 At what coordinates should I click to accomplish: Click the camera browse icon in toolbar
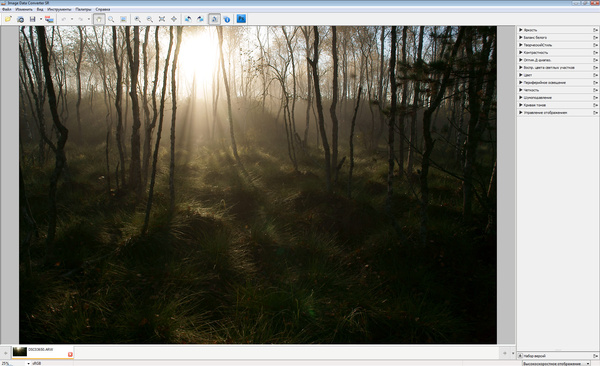click(x=20, y=19)
